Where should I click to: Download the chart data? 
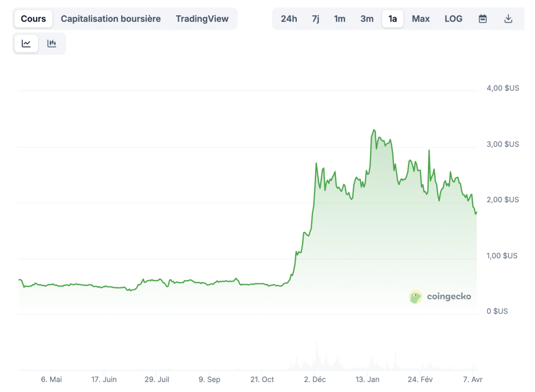[x=508, y=19]
